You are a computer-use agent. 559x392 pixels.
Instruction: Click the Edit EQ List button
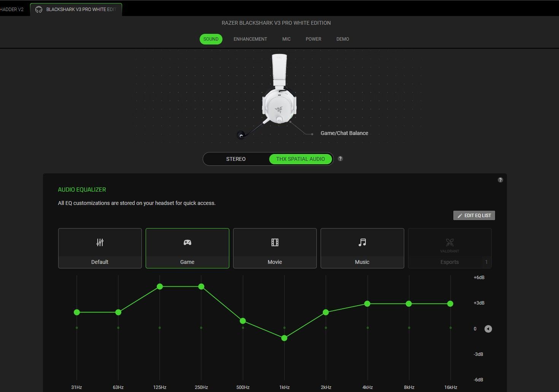pyautogui.click(x=474, y=216)
